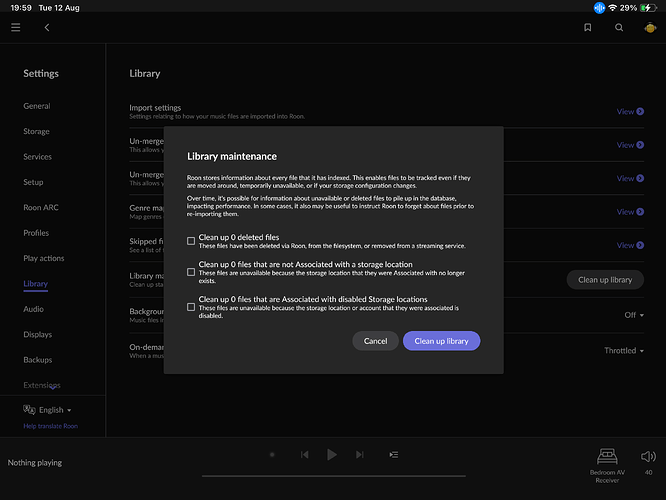The width and height of the screenshot is (666, 500).
Task: Tick cleanup for disabled Storage locations
Action: [x=191, y=307]
